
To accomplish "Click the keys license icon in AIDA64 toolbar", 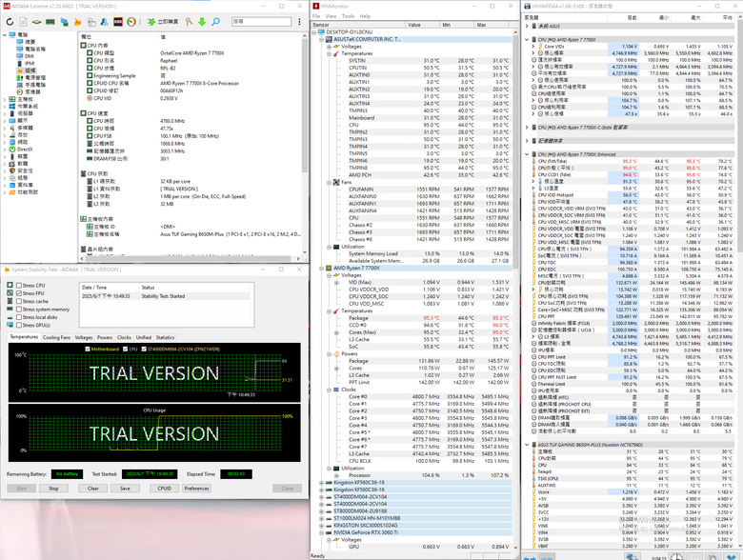I will [x=189, y=22].
